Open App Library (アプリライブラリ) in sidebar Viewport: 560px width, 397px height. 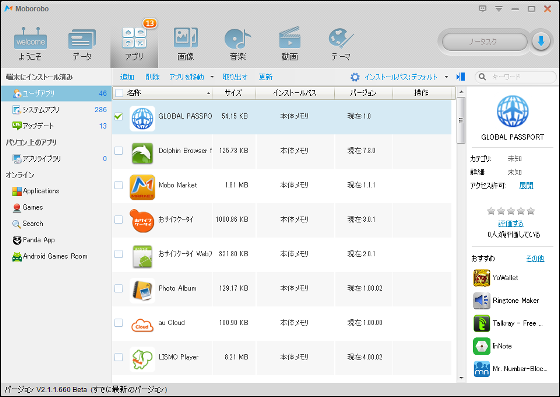tap(56, 159)
